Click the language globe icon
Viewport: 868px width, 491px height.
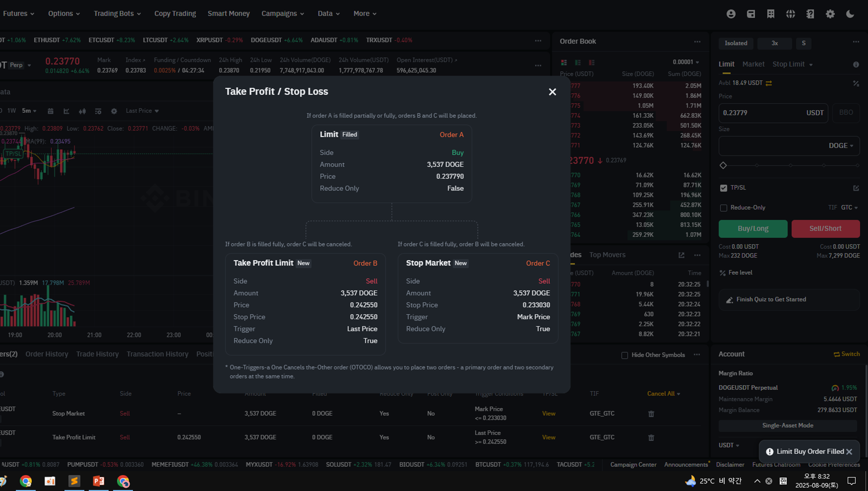(x=790, y=14)
